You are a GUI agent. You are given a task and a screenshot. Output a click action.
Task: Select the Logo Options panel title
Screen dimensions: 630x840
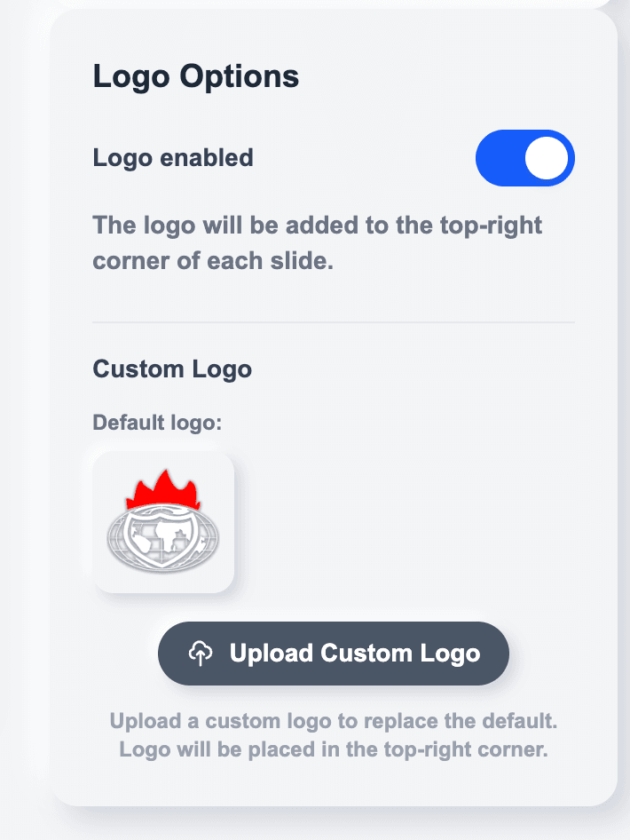coord(195,76)
